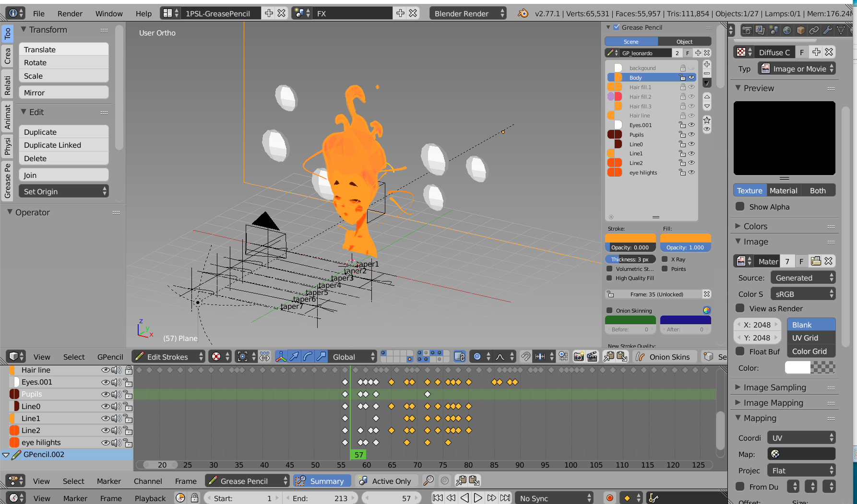Click the green onion skin Before color
This screenshot has width=857, height=504.
point(630,320)
